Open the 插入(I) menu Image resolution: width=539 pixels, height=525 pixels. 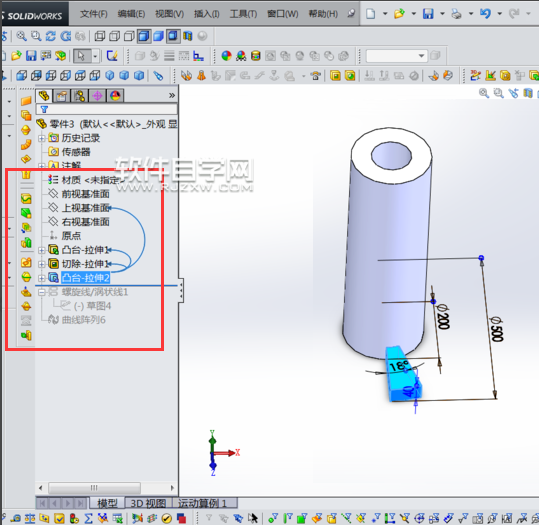coord(207,14)
